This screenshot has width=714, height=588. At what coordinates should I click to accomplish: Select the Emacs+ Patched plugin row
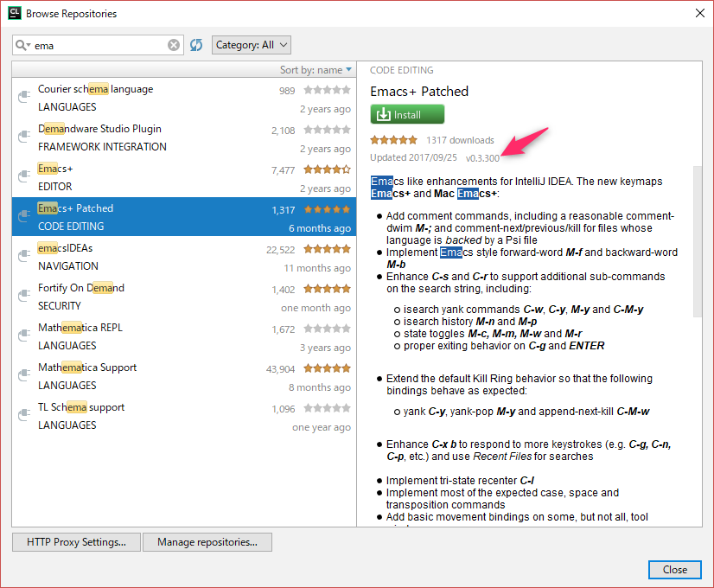pyautogui.click(x=184, y=217)
